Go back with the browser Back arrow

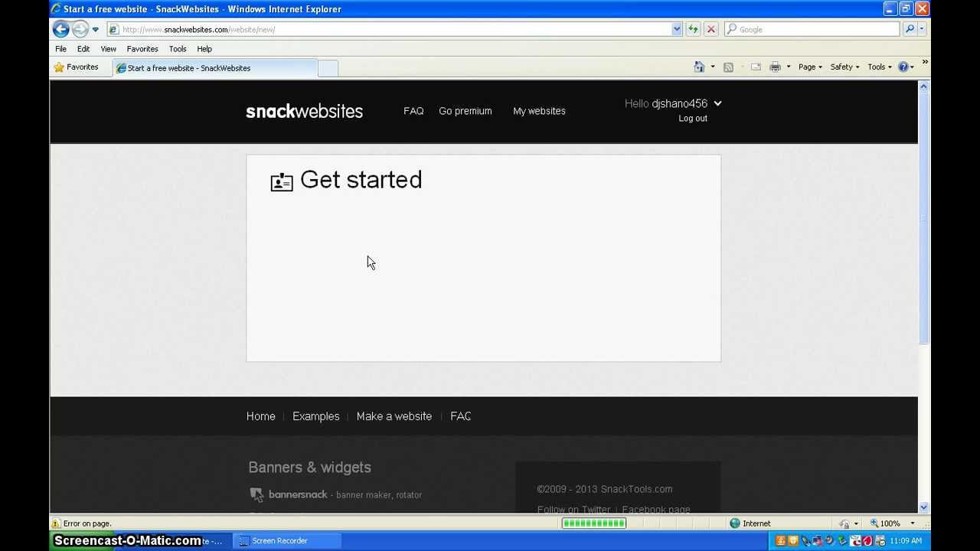60,29
